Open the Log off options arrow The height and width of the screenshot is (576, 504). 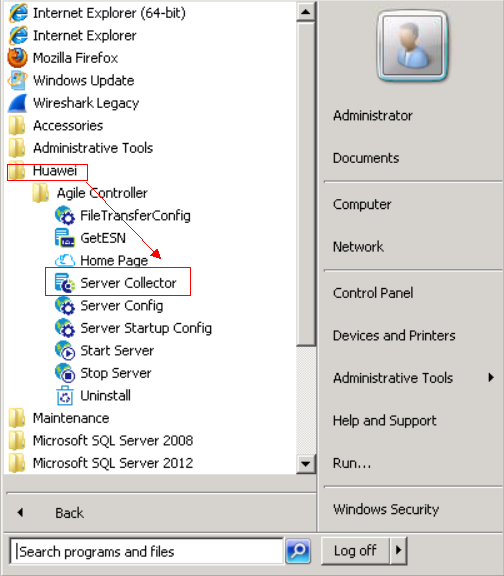(398, 550)
